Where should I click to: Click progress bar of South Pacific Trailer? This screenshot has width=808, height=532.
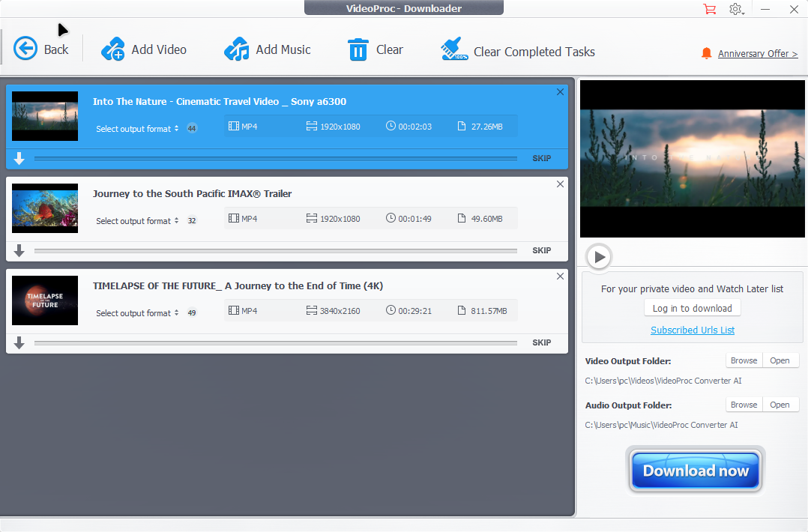[276, 251]
